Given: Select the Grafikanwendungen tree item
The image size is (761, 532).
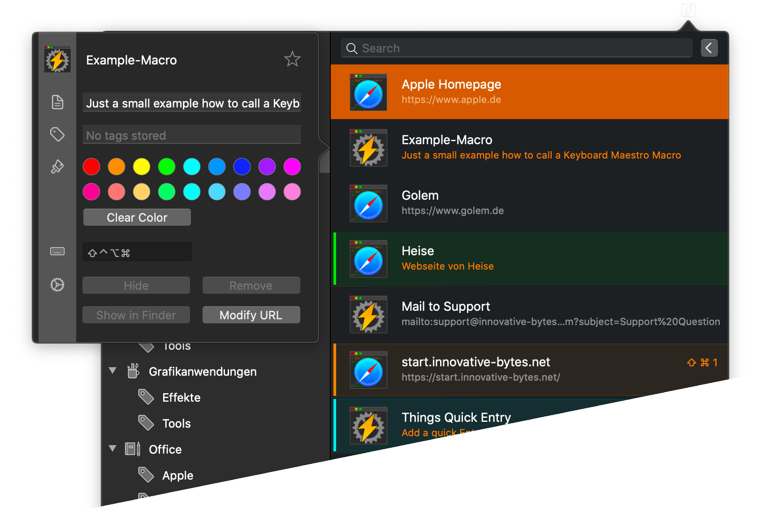Looking at the screenshot, I should point(203,372).
